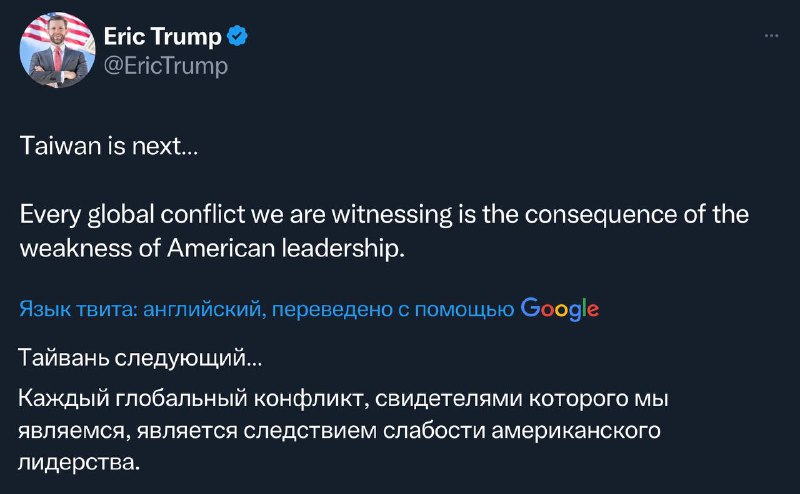Click the "weakness of American leadership." line

point(213,248)
